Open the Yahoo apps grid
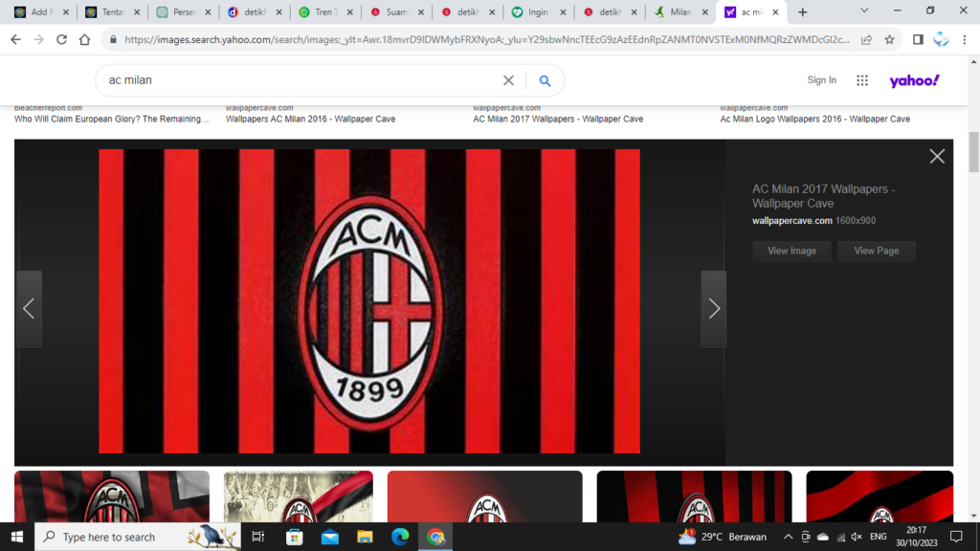The width and height of the screenshot is (980, 551). 862,80
